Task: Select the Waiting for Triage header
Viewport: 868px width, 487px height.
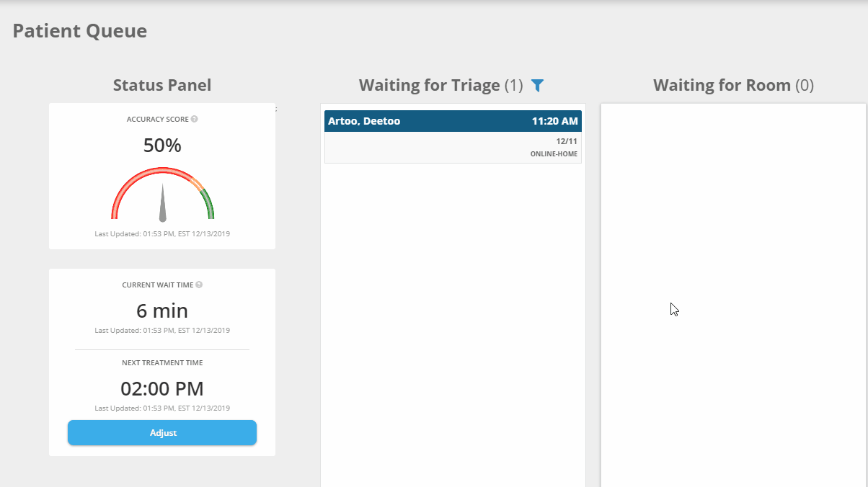Action: pos(430,85)
